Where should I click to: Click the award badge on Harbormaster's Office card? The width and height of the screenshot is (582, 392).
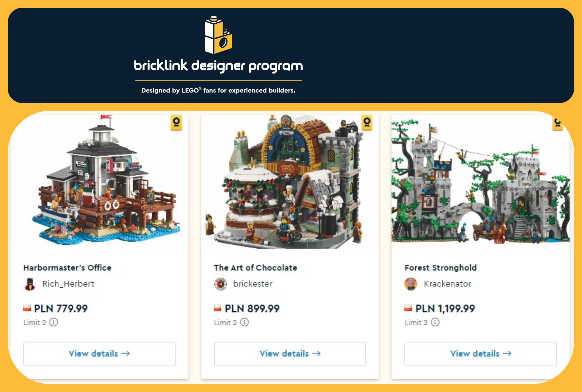(x=176, y=123)
